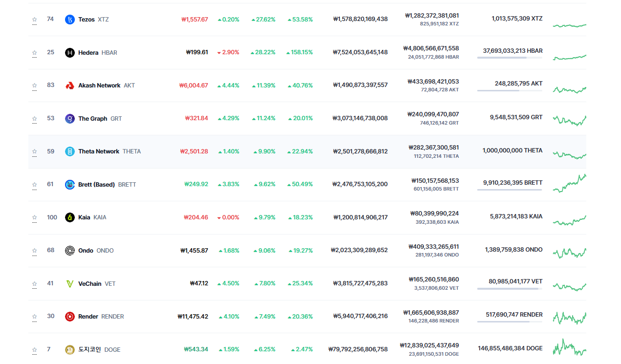Click the Theta Network logo icon
This screenshot has height=364, width=621.
[70, 151]
